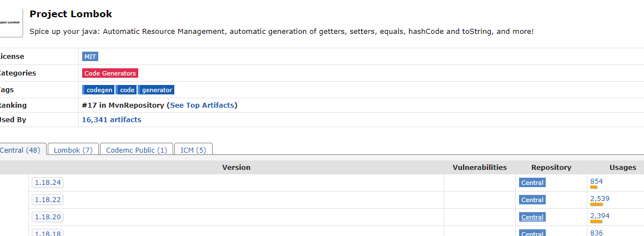This screenshot has width=644, height=236.
Task: Select the codegen tag
Action: point(98,89)
